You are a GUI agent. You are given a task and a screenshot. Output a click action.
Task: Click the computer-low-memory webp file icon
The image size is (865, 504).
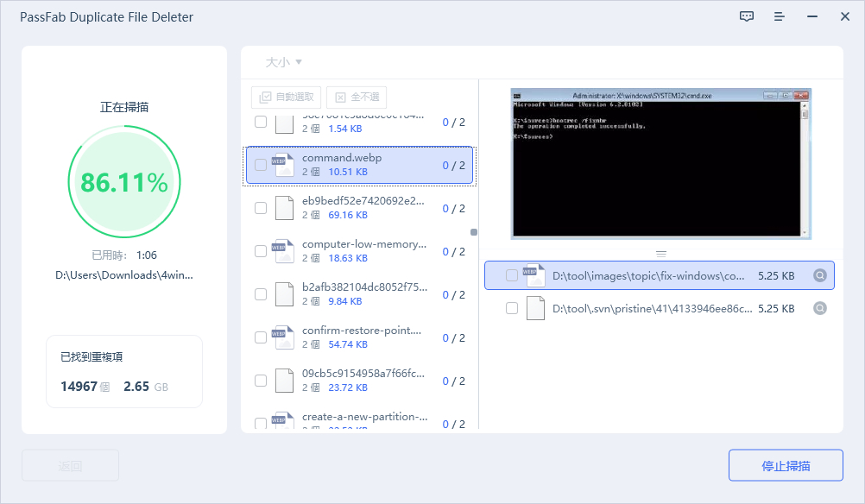coord(284,251)
